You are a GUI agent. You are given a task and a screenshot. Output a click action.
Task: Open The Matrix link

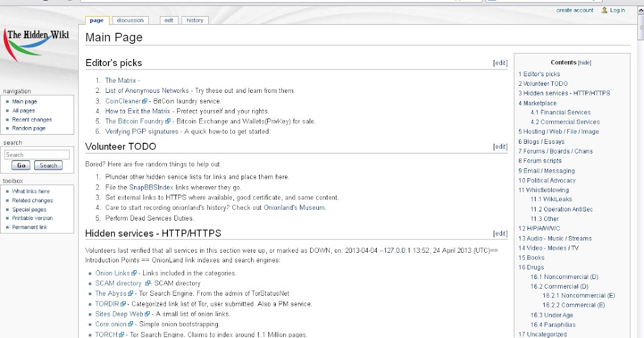tap(120, 80)
